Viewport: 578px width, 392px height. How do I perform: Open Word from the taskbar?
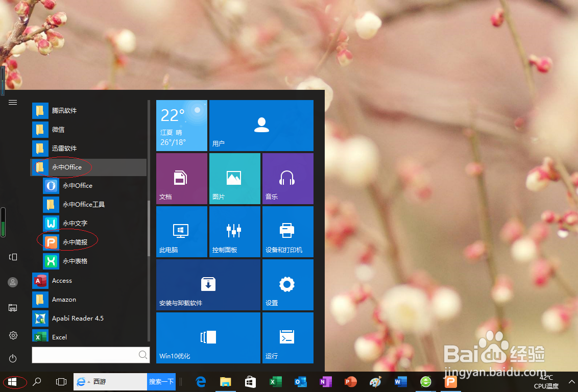coord(401,382)
